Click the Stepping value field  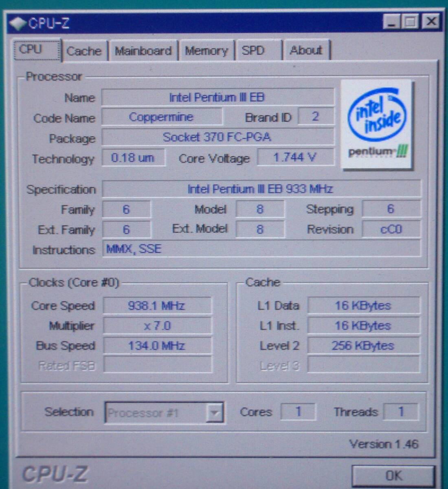391,209
